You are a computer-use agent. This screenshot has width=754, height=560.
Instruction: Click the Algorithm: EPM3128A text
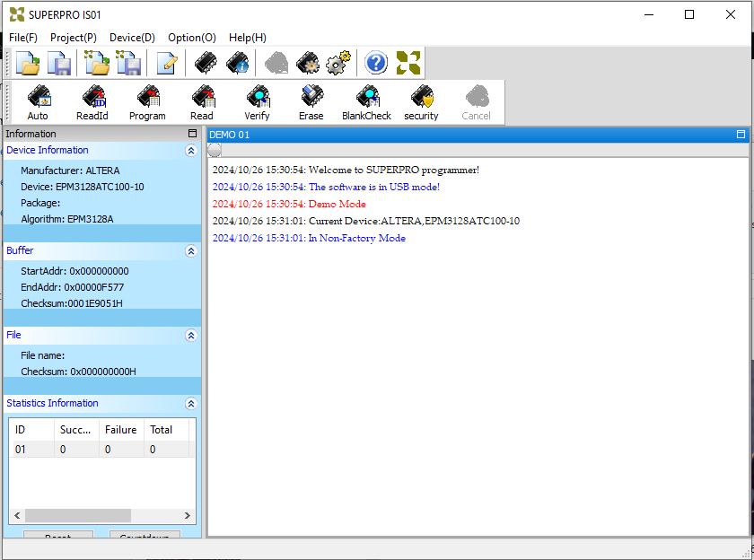coord(67,219)
